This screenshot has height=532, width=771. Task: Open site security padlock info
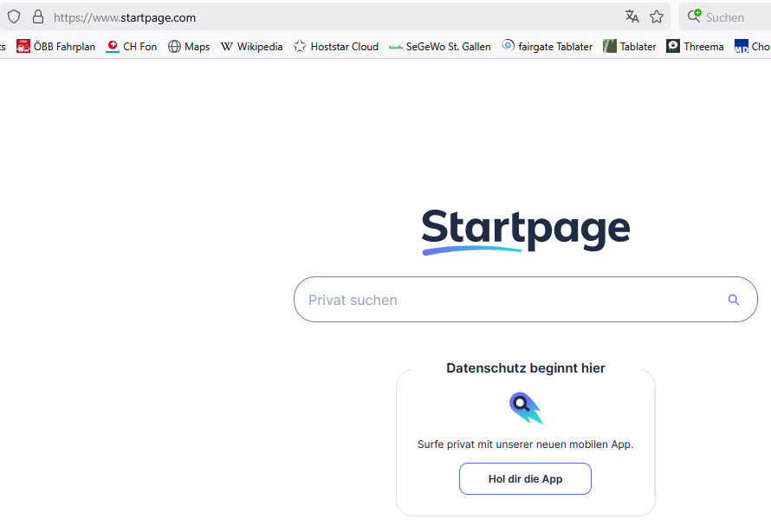(x=38, y=17)
